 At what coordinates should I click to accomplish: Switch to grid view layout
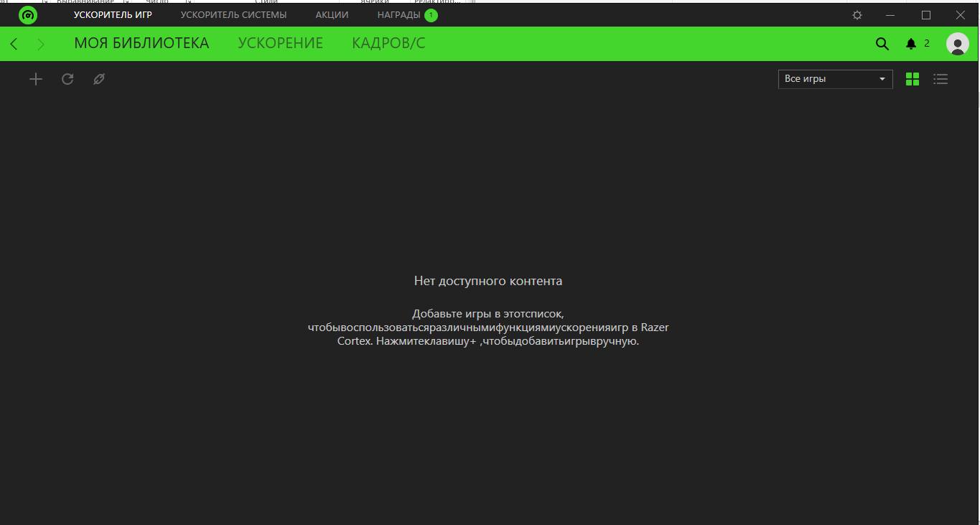[x=913, y=79]
